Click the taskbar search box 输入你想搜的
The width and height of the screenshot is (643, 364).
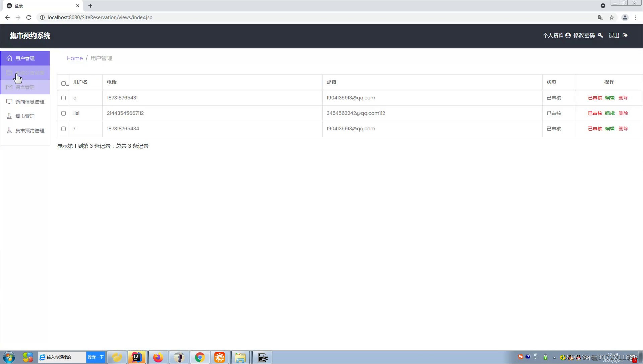coord(62,357)
